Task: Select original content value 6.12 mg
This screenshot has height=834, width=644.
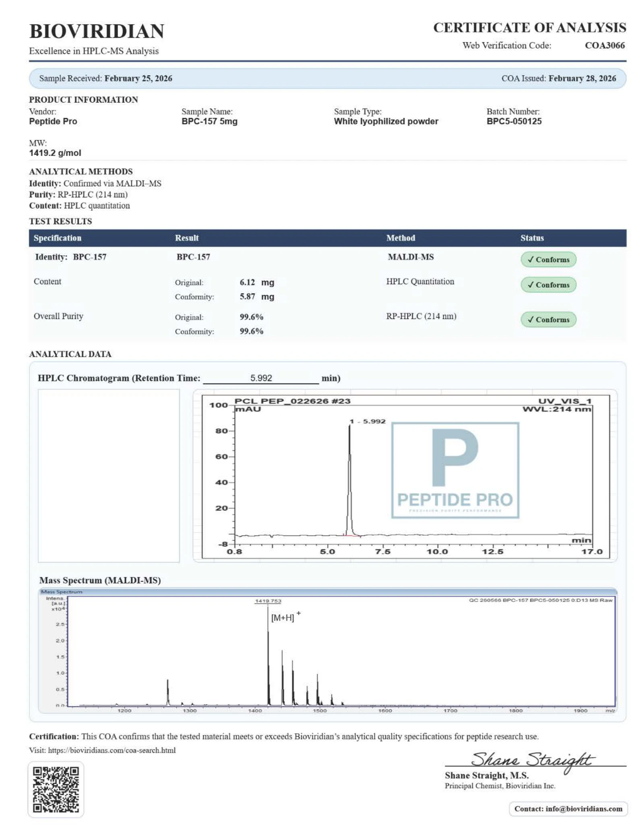Action: [257, 282]
